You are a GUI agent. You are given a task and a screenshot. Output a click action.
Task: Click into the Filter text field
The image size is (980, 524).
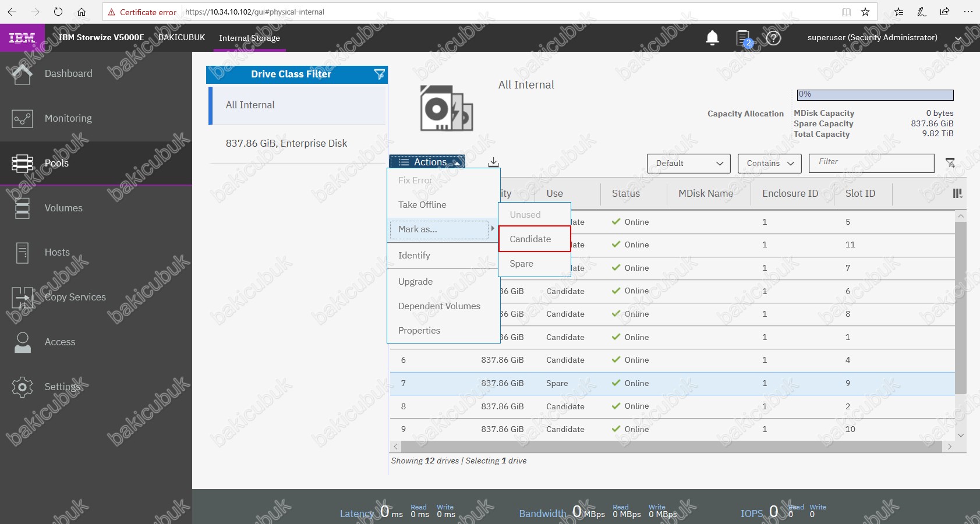871,162
